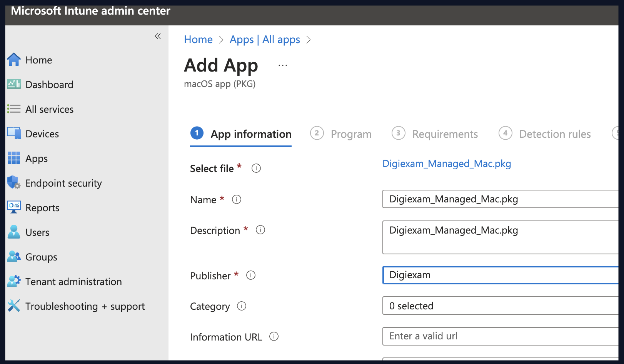624x364 pixels.
Task: Go to Dashboard in the sidebar
Action: (x=49, y=85)
